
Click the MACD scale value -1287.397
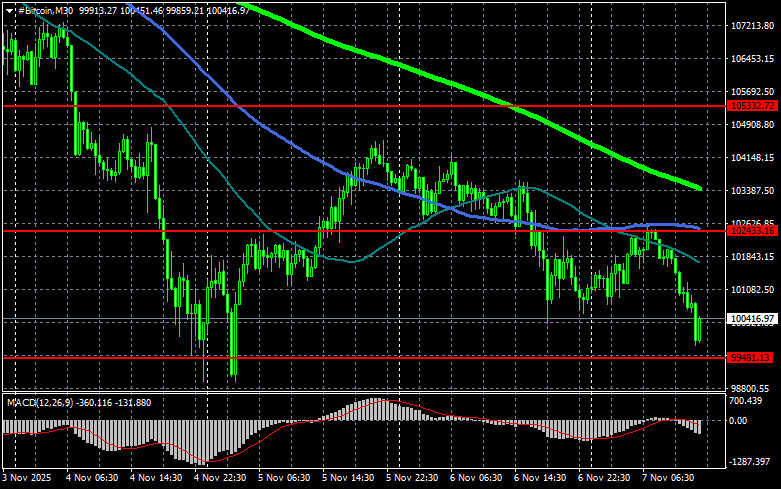pyautogui.click(x=749, y=462)
